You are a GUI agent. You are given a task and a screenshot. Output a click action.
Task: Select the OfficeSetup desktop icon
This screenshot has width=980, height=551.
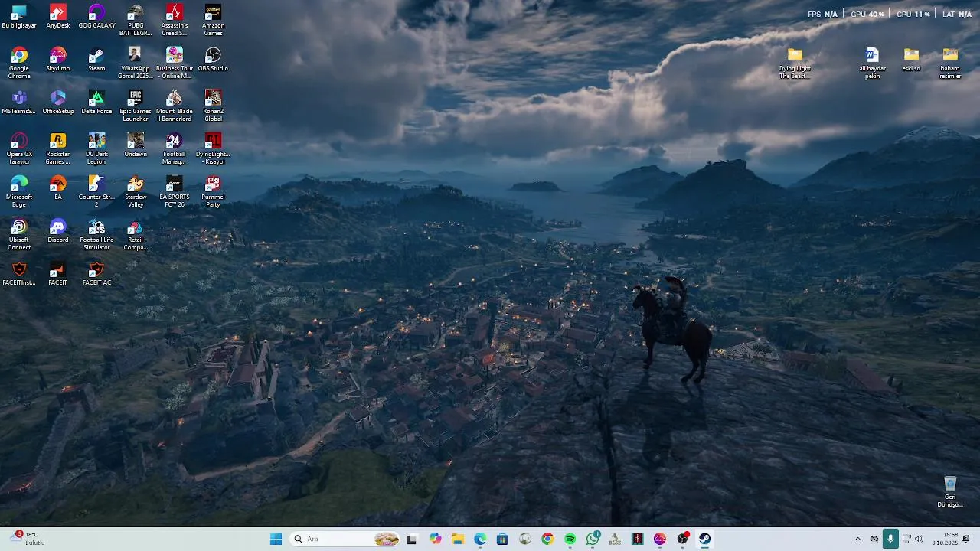58,103
